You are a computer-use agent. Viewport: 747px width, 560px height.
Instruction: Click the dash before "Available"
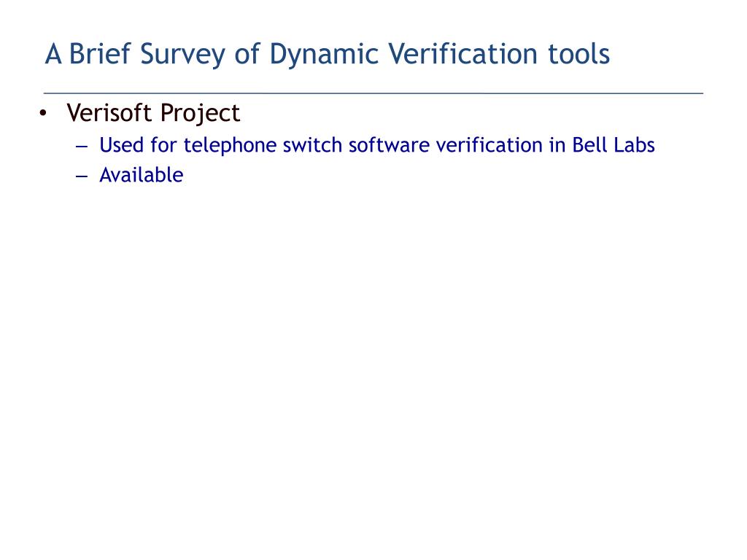click(81, 176)
